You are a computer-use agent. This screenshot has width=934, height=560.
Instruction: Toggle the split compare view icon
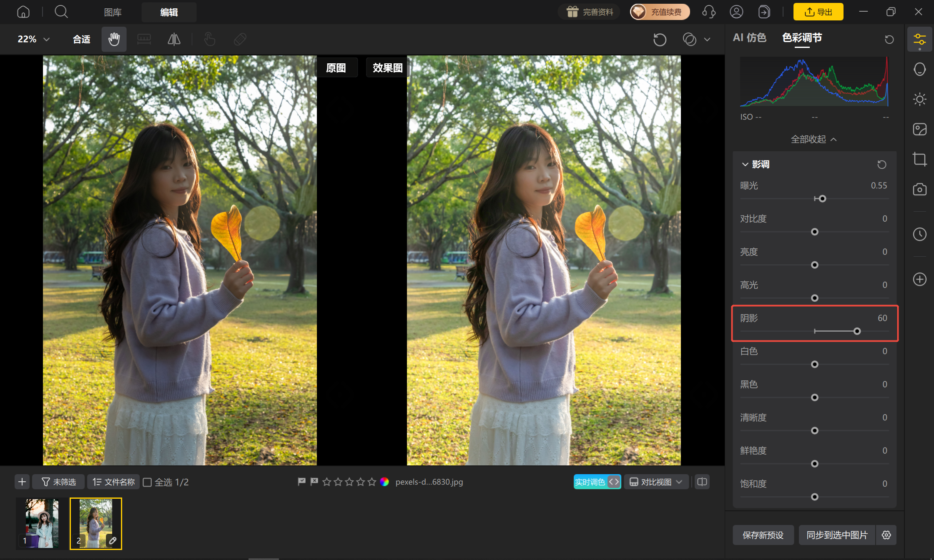[x=702, y=482]
